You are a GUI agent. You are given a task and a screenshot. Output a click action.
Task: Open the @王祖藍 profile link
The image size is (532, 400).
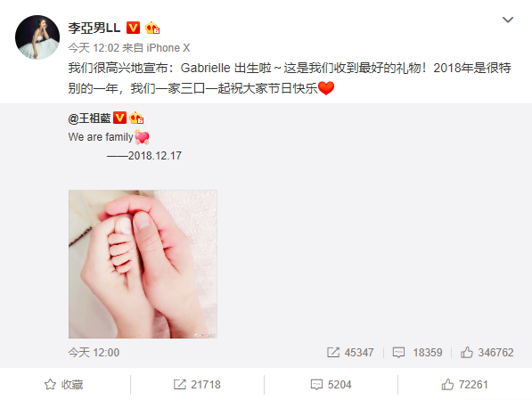tap(90, 118)
